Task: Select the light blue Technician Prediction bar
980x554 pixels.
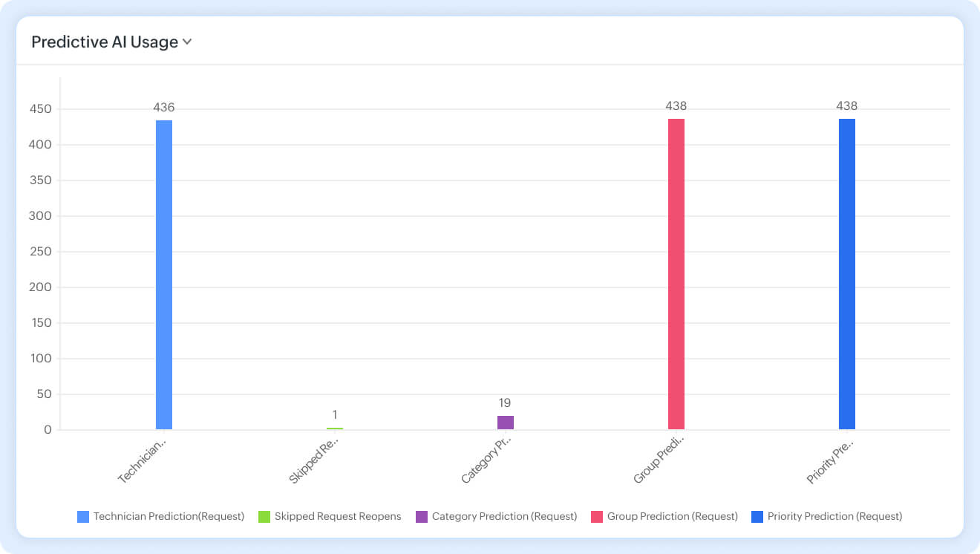Action: coord(164,275)
